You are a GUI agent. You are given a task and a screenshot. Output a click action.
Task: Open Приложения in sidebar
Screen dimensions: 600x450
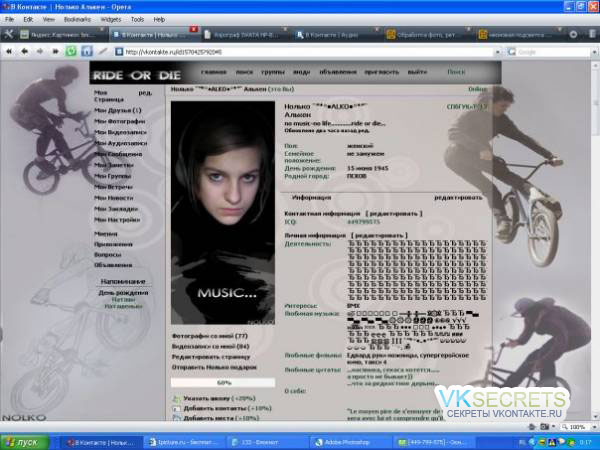pyautogui.click(x=113, y=245)
